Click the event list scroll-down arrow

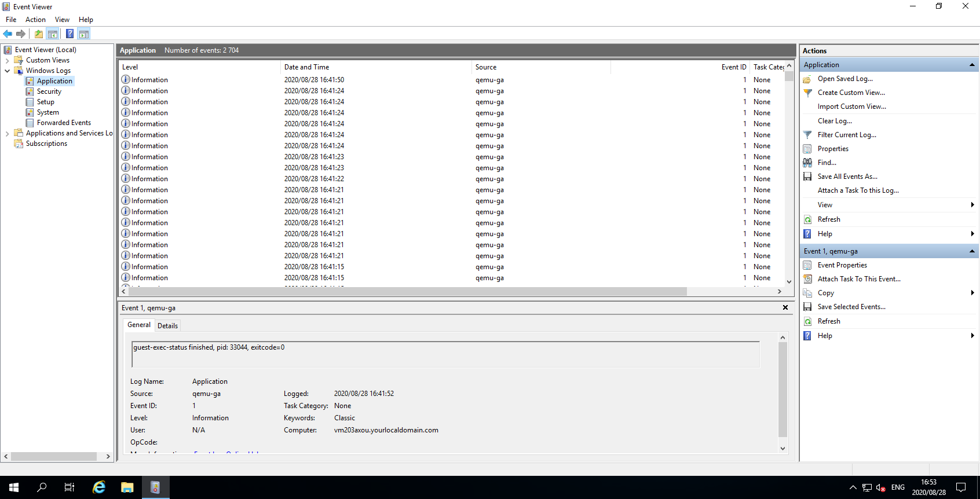[789, 282]
